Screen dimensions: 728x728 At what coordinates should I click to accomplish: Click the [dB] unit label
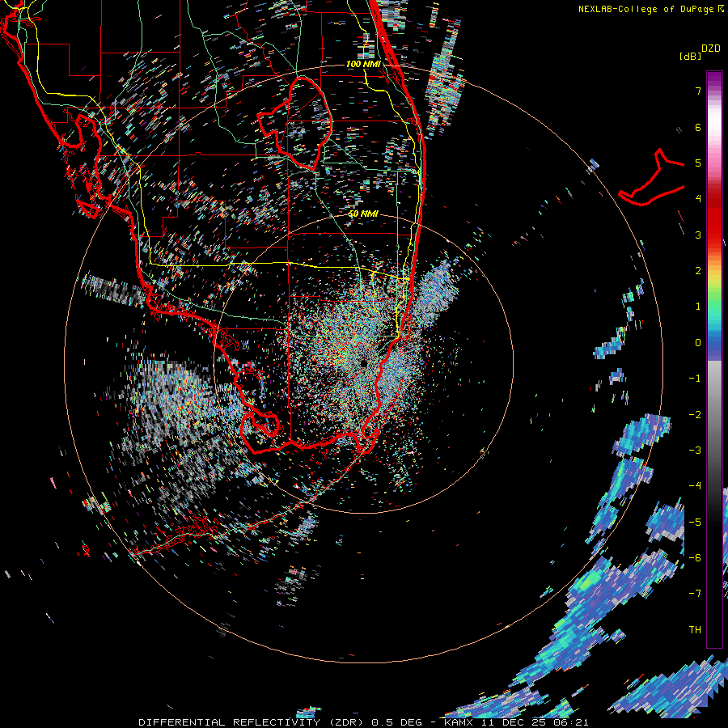click(x=691, y=56)
